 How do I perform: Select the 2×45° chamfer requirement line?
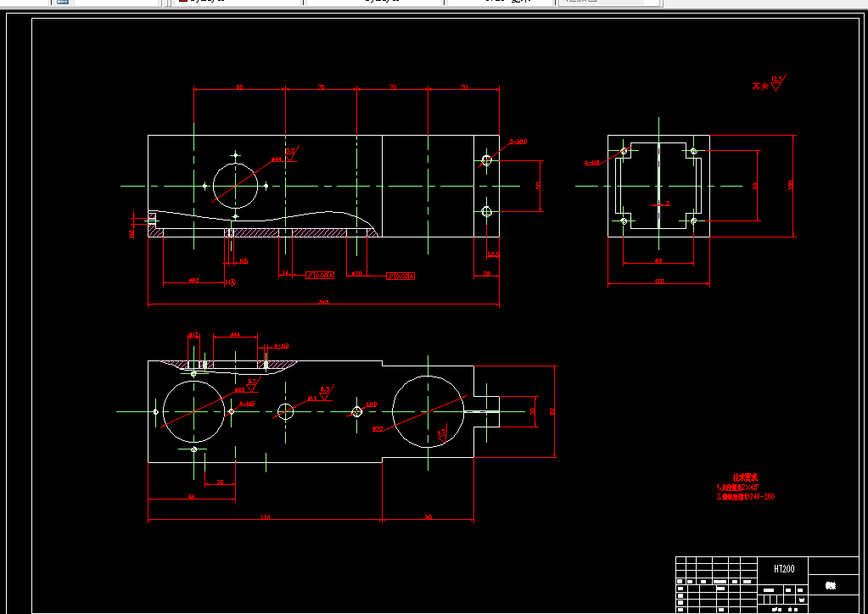737,488
